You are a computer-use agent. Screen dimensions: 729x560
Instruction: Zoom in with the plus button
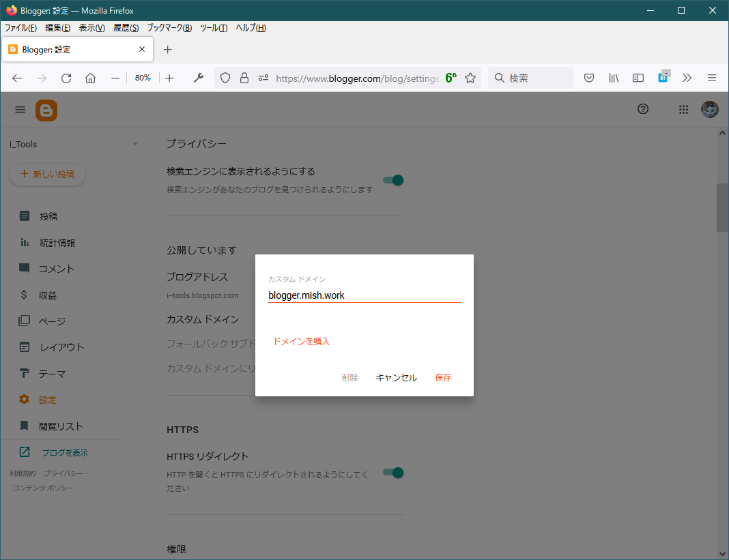170,78
